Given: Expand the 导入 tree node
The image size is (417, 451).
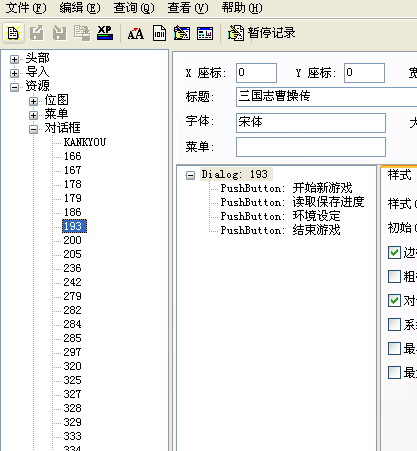Looking at the screenshot, I should coord(14,73).
